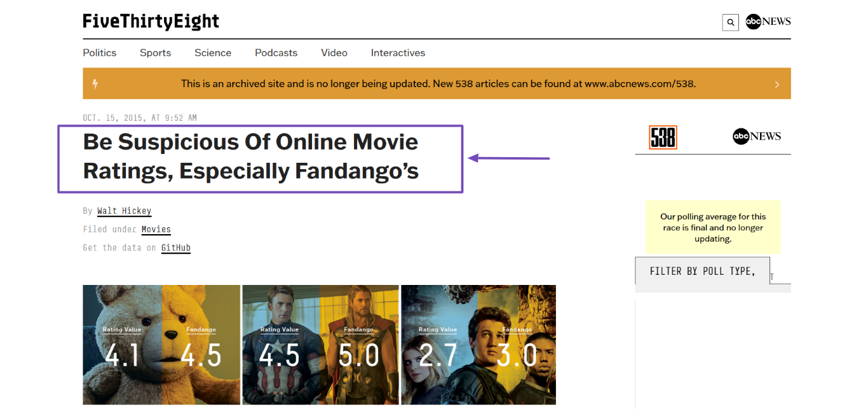Image resolution: width=868 pixels, height=409 pixels.
Task: Go to the Sports section
Action: point(155,53)
